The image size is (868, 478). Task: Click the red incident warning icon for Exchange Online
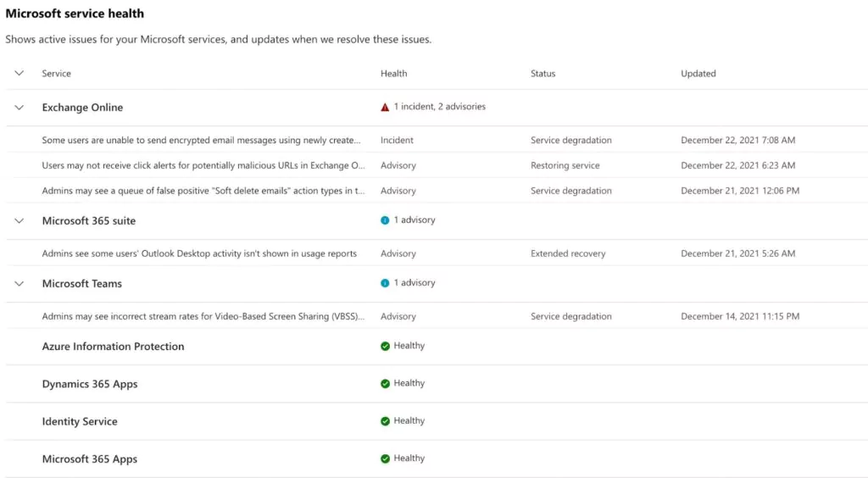tap(385, 108)
